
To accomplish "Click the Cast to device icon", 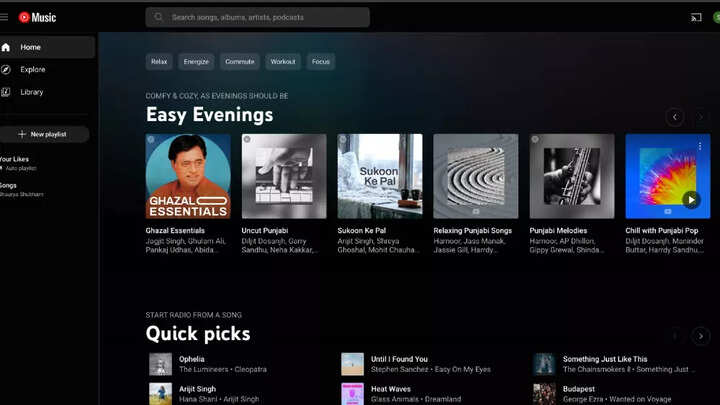I will pos(696,17).
